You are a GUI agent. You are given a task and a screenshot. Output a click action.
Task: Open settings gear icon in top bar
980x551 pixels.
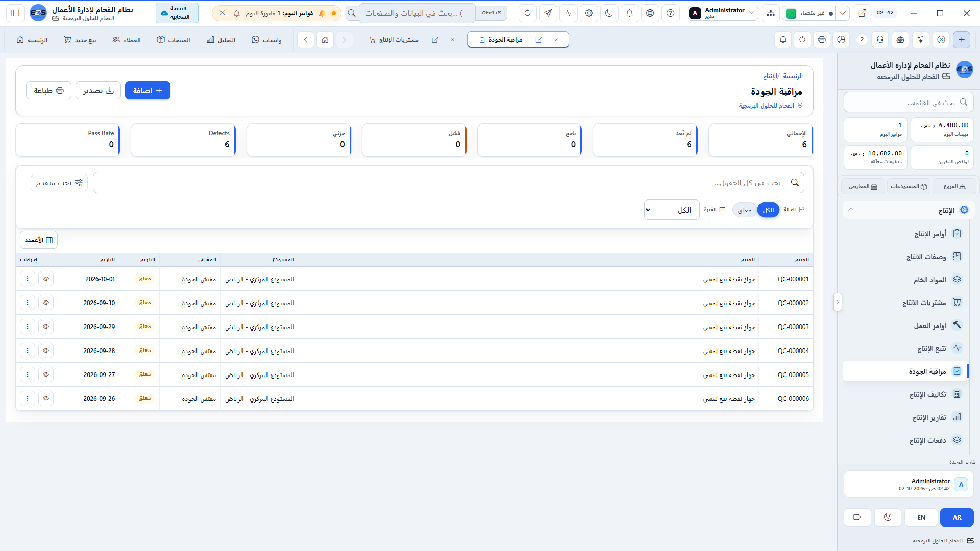pos(589,13)
